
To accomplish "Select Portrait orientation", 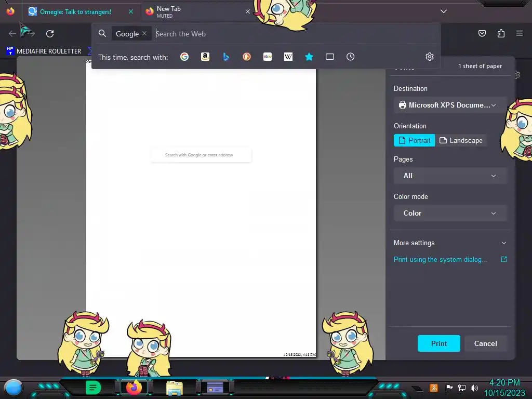I will pos(414,140).
